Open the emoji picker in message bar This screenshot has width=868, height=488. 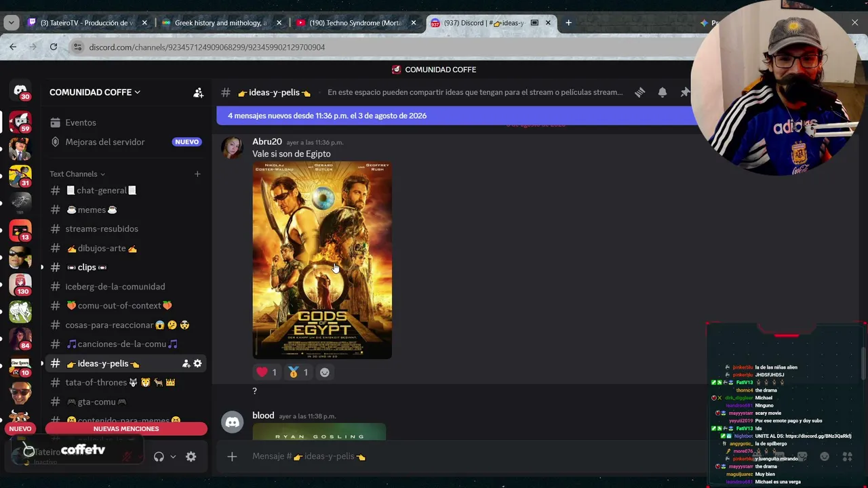click(x=825, y=456)
